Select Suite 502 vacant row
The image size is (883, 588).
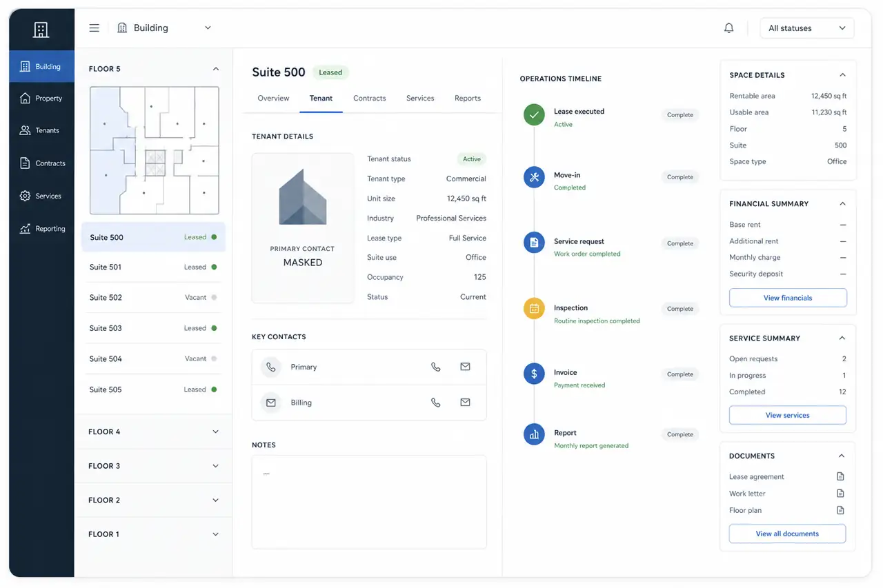pos(153,298)
